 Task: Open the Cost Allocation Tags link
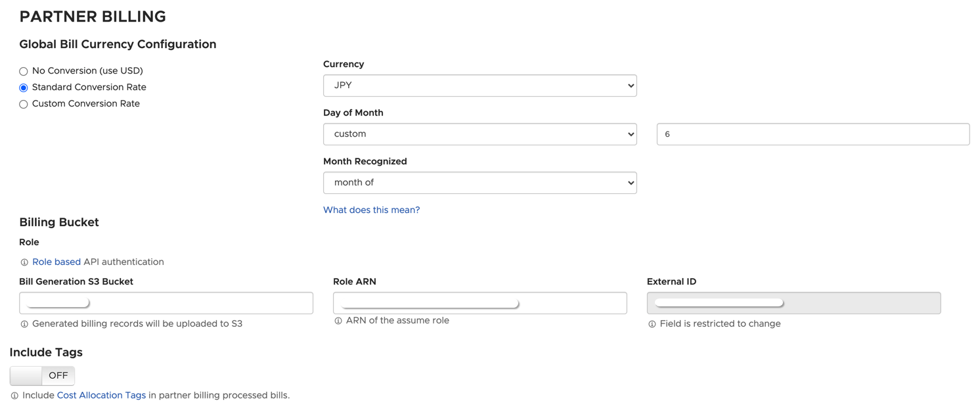(101, 395)
